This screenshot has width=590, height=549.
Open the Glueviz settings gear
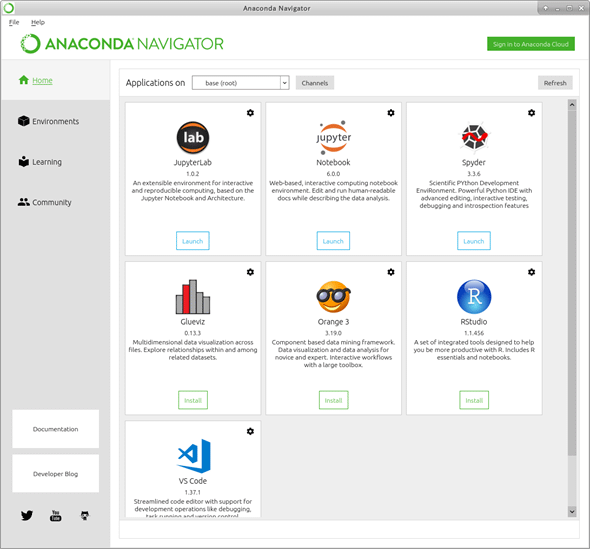click(x=250, y=272)
